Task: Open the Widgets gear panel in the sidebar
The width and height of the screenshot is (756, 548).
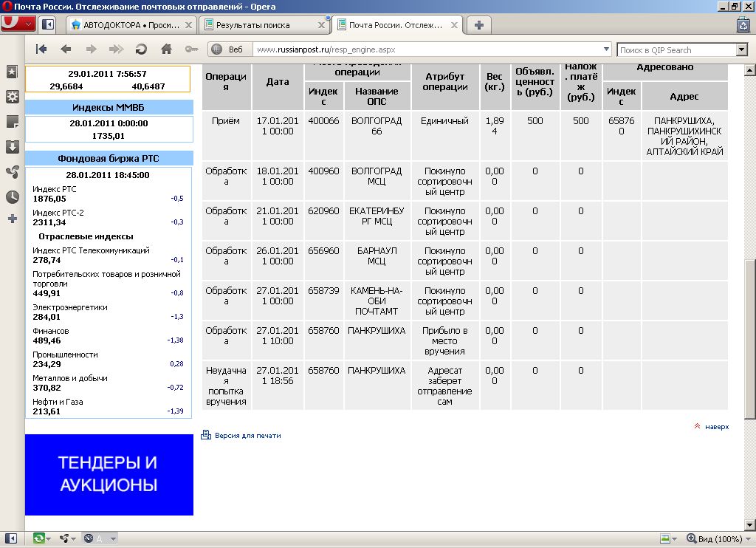Action: (x=12, y=97)
